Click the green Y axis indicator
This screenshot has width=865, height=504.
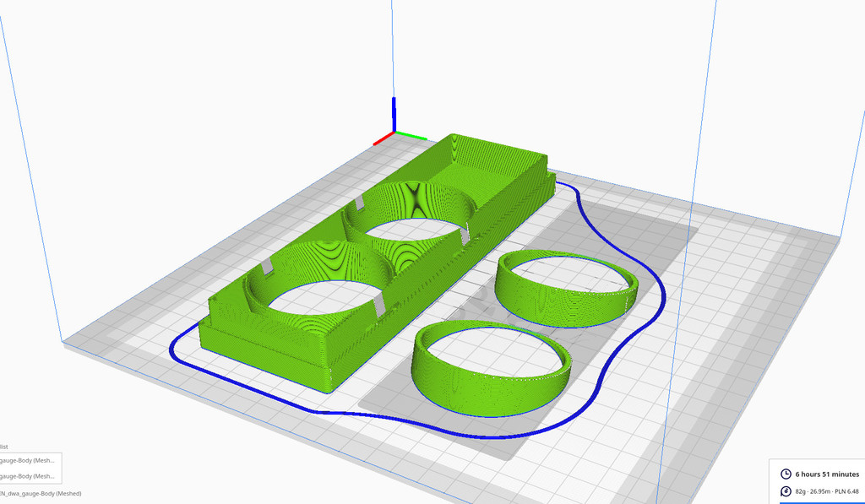click(x=411, y=135)
